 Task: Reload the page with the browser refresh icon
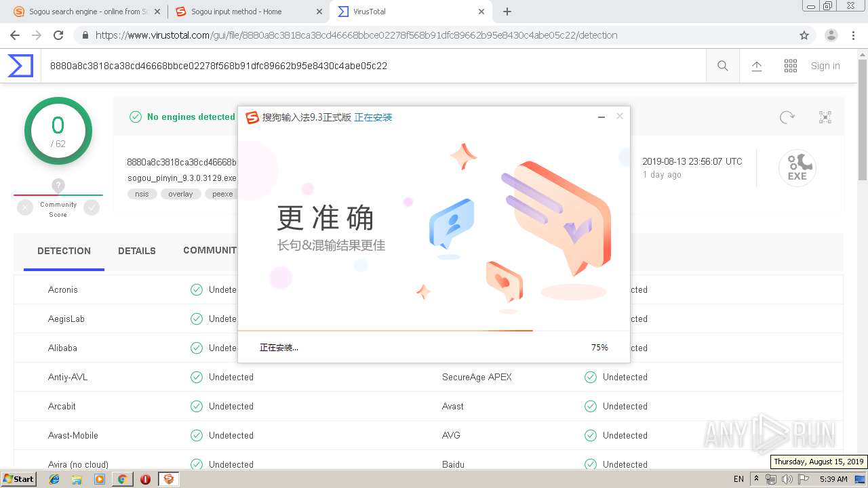pos(58,35)
